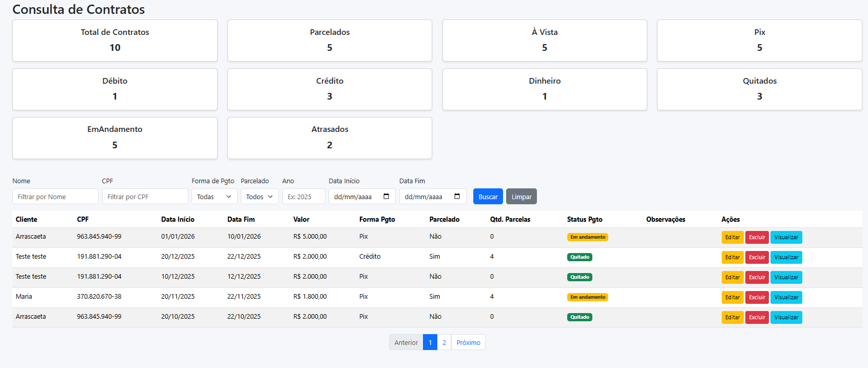Focus the Filtrar por Nome field
The width and height of the screenshot is (868, 368).
55,197
